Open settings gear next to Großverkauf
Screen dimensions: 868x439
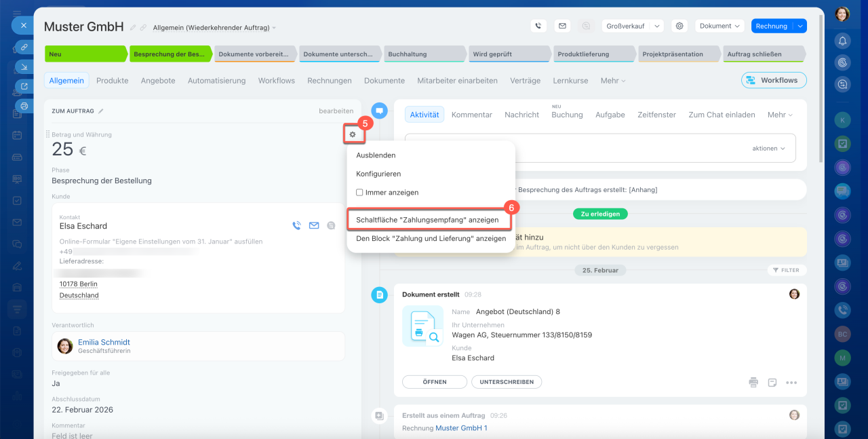tap(679, 26)
